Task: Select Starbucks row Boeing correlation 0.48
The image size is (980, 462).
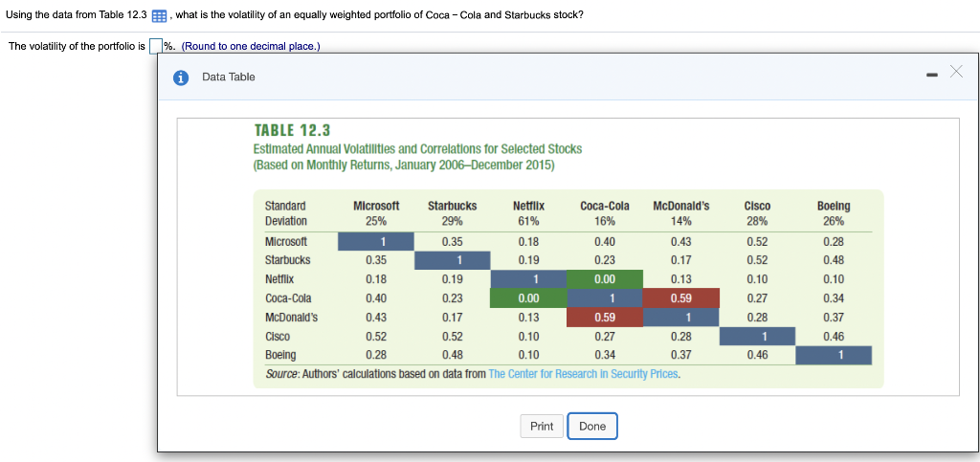Action: 834,260
